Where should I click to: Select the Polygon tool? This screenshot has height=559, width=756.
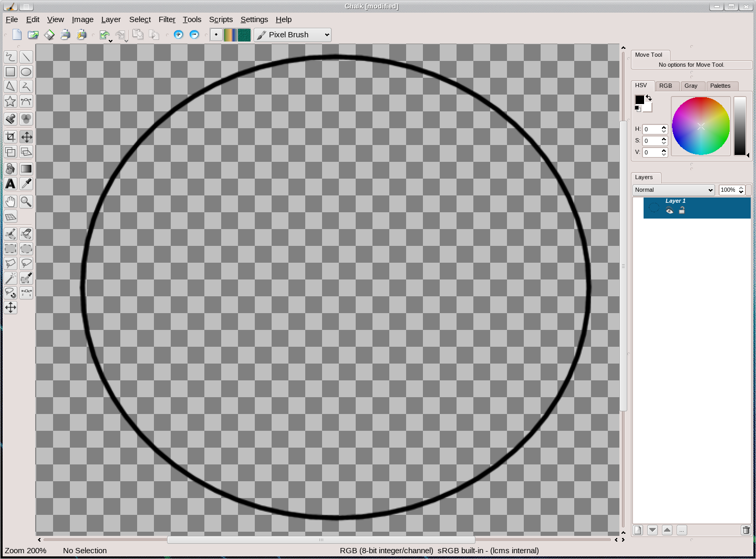click(11, 86)
